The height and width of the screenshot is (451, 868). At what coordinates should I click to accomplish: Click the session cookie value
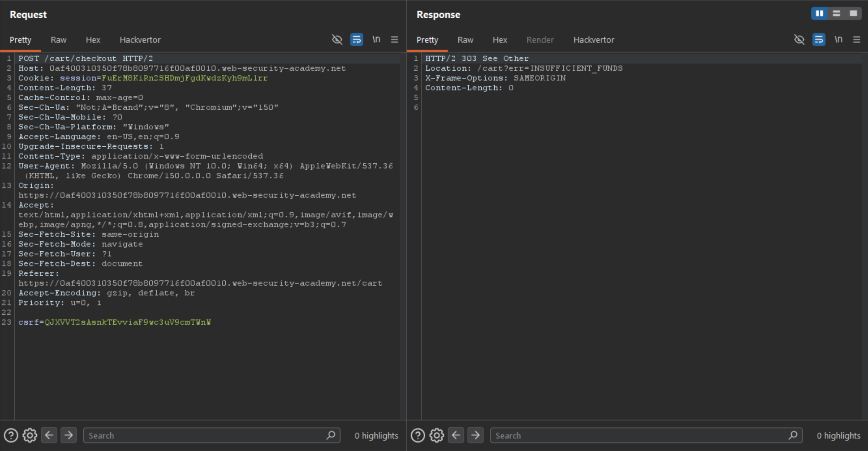tap(184, 78)
